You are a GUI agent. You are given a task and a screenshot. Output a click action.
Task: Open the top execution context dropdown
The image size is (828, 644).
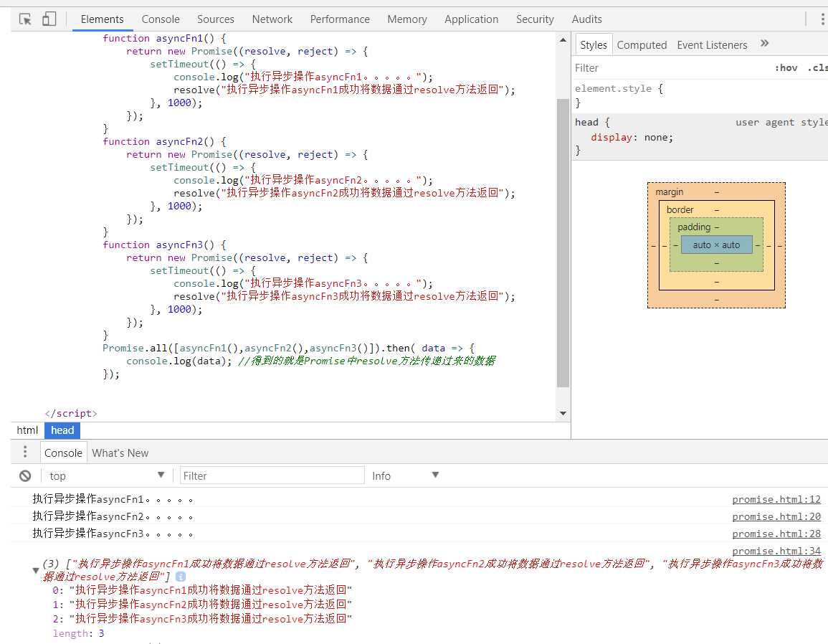pyautogui.click(x=107, y=476)
